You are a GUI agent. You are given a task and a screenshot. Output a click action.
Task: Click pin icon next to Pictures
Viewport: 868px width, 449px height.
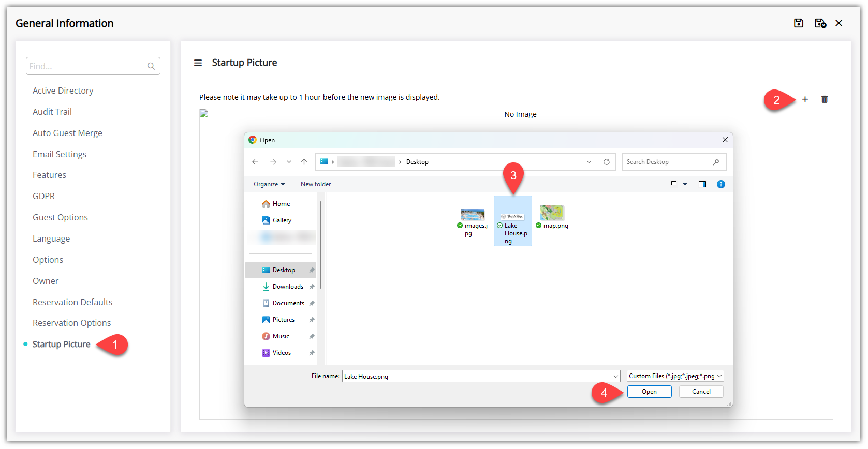pos(312,320)
